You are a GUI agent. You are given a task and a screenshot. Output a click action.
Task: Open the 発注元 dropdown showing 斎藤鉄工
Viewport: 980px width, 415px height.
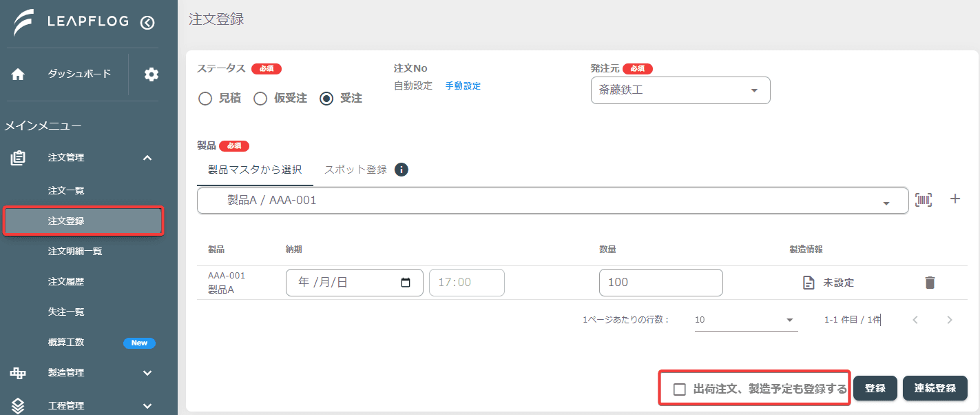(680, 90)
